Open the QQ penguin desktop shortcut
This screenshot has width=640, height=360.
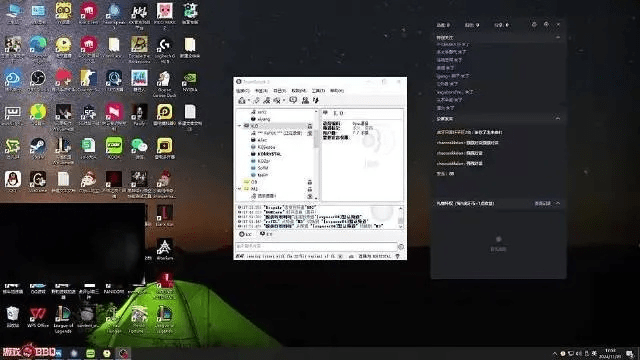click(13, 182)
